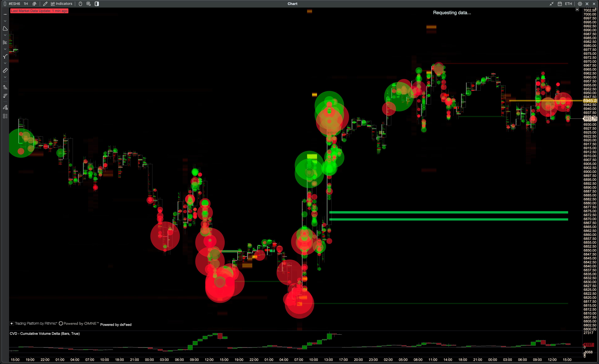Toggle the side panel layout button
This screenshot has width=599, height=364.
coord(97,4)
